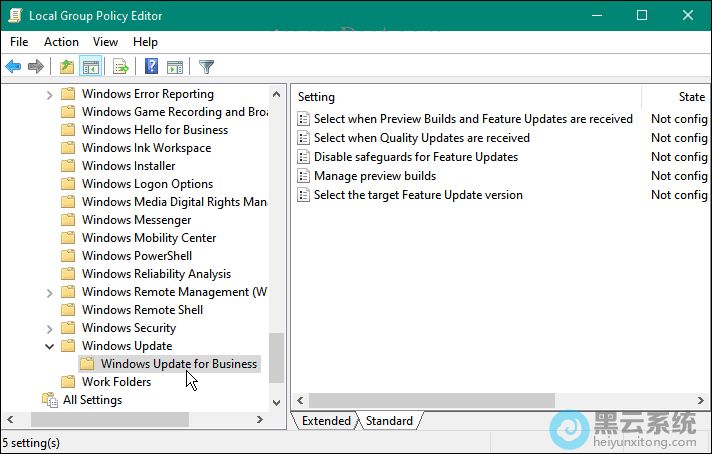Click the Back arrow toolbar icon
This screenshot has height=454, width=712.
[x=13, y=67]
